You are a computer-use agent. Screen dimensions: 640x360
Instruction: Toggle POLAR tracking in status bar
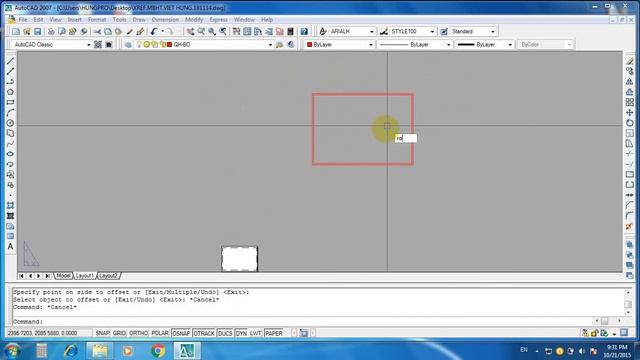[x=160, y=333]
